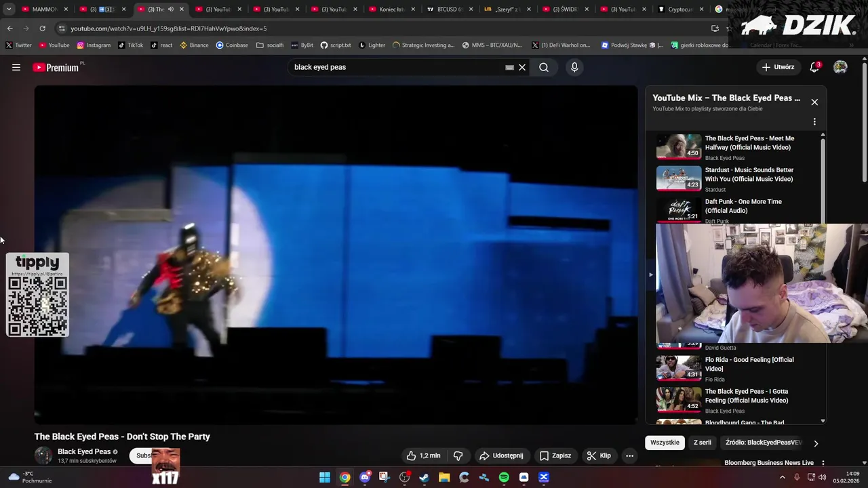Like the video (1,2 mln)
The image size is (868, 488).
point(424,455)
